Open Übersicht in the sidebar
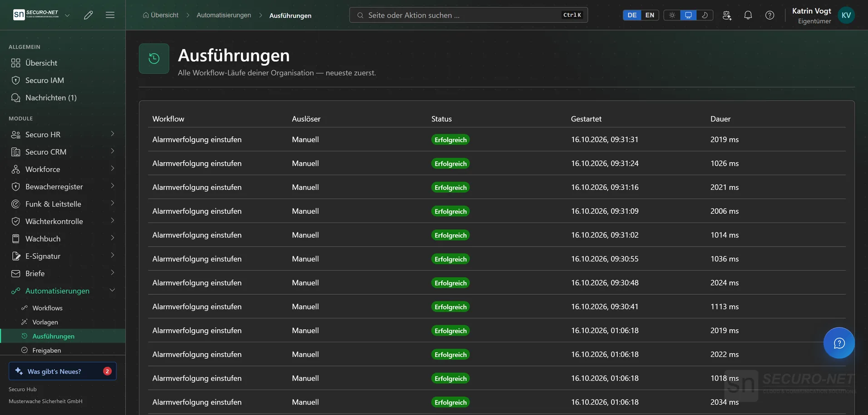Screen dimensions: 868x415 (63, 63)
